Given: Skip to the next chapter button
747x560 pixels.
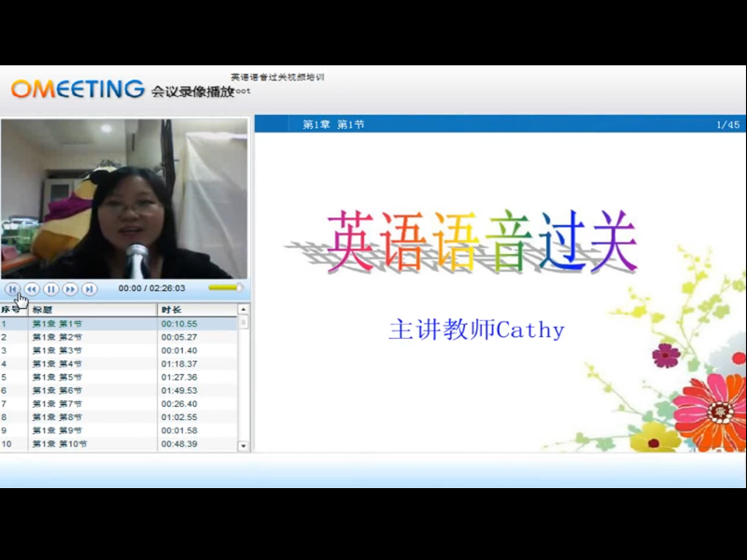Looking at the screenshot, I should pyautogui.click(x=90, y=289).
